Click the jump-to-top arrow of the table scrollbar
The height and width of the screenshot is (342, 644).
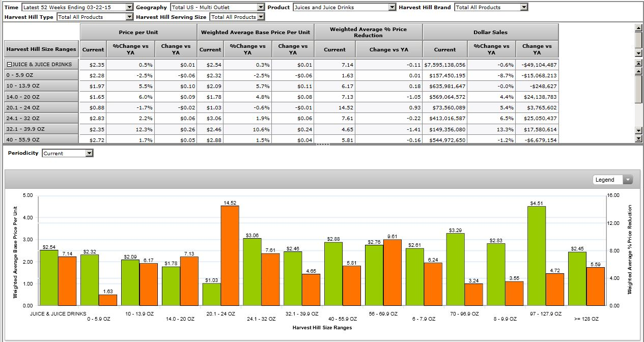point(639,63)
